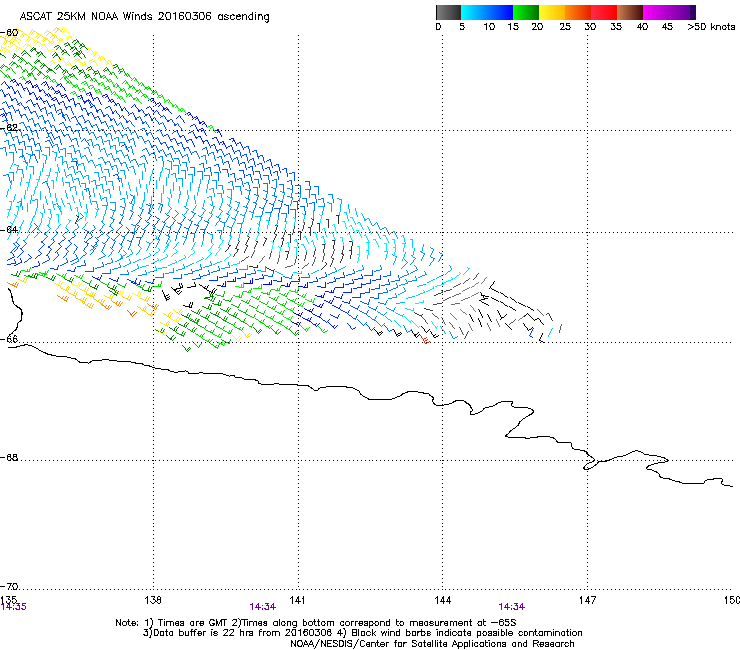Click the 'NOAA/NESDIS/Center for Satellite Applications and Research' credit

(432, 644)
